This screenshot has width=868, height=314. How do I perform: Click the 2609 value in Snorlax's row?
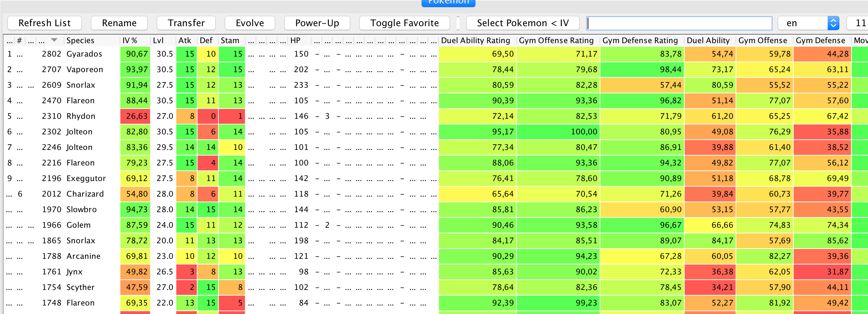click(52, 85)
